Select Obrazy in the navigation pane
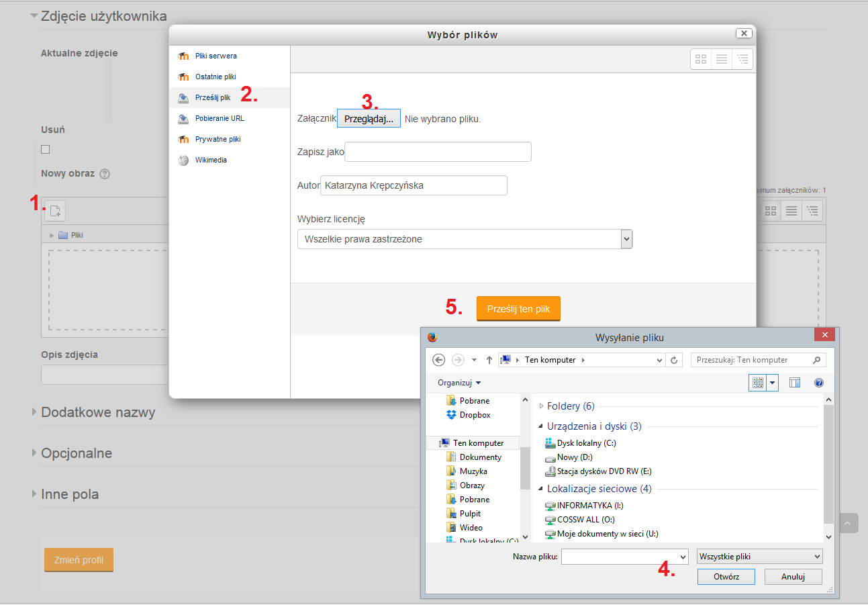 pyautogui.click(x=466, y=485)
